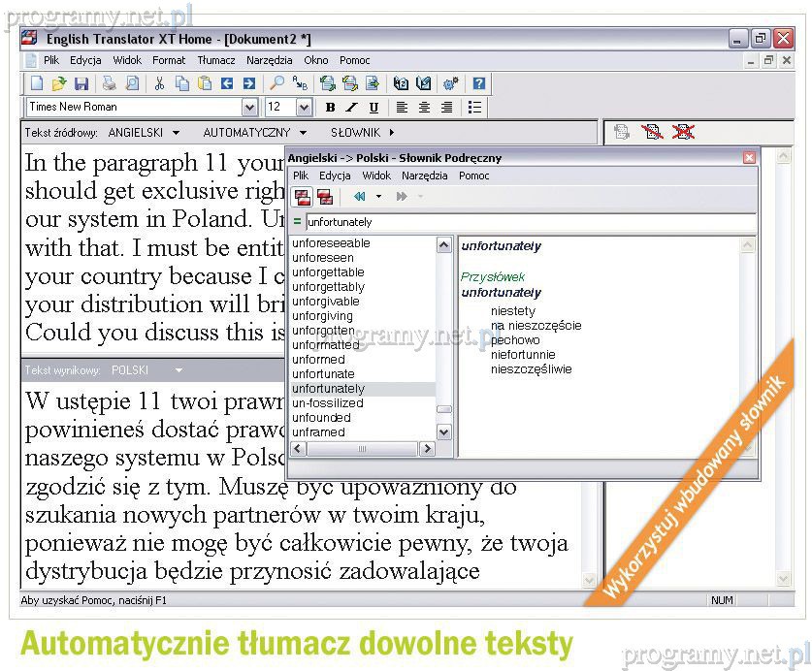The height and width of the screenshot is (671, 812).
Task: Open Narzędzia menu in dictionary window
Action: click(x=424, y=176)
